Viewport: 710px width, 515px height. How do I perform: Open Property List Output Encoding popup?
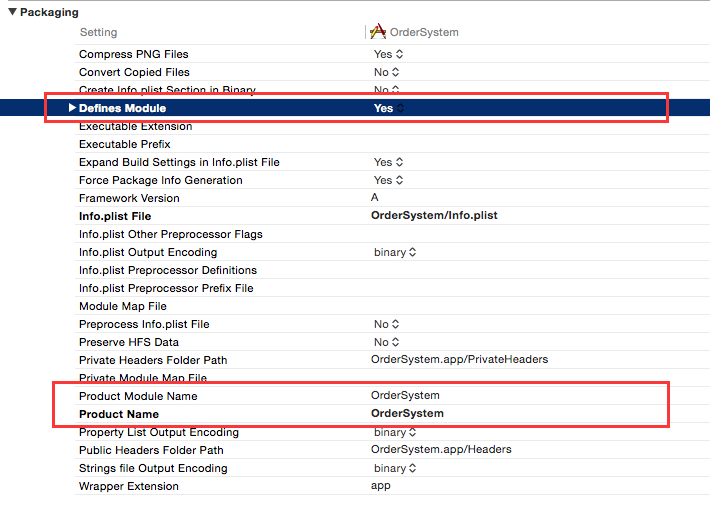[x=395, y=432]
